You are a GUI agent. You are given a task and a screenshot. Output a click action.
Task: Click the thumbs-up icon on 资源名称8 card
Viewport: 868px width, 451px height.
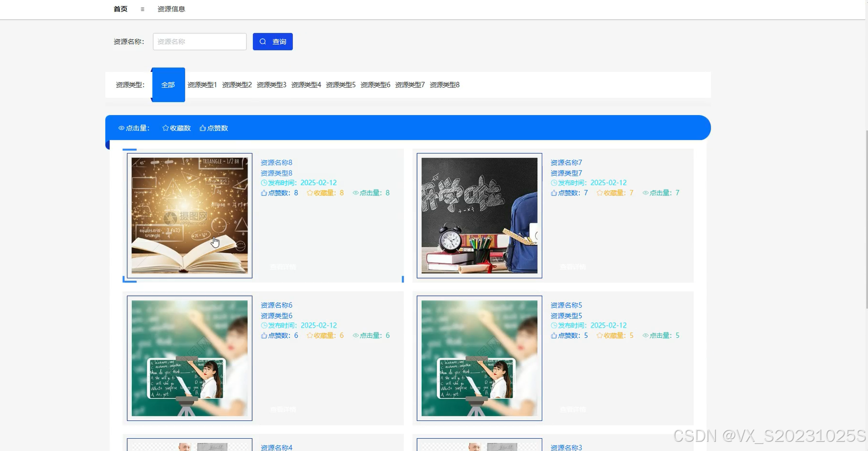click(264, 193)
